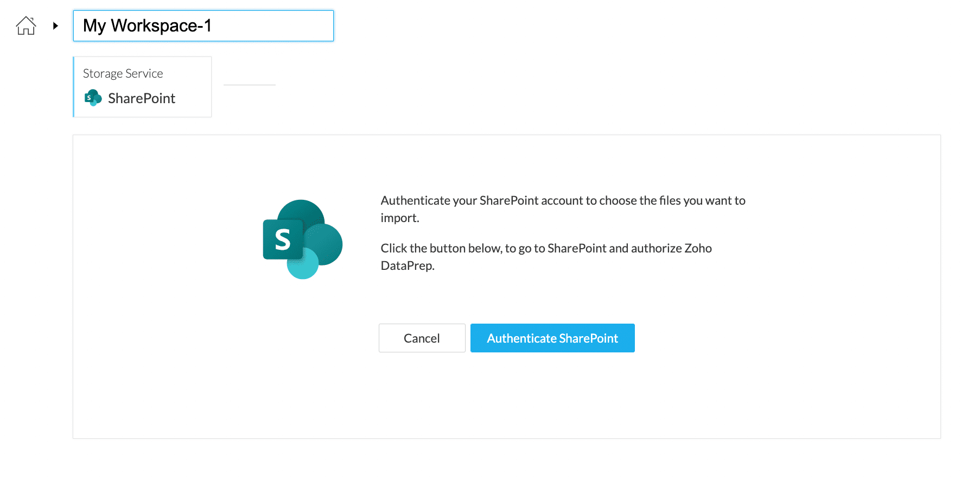This screenshot has width=980, height=480.
Task: Click the 'Authenticate your SharePoint account' text
Action: (x=563, y=200)
